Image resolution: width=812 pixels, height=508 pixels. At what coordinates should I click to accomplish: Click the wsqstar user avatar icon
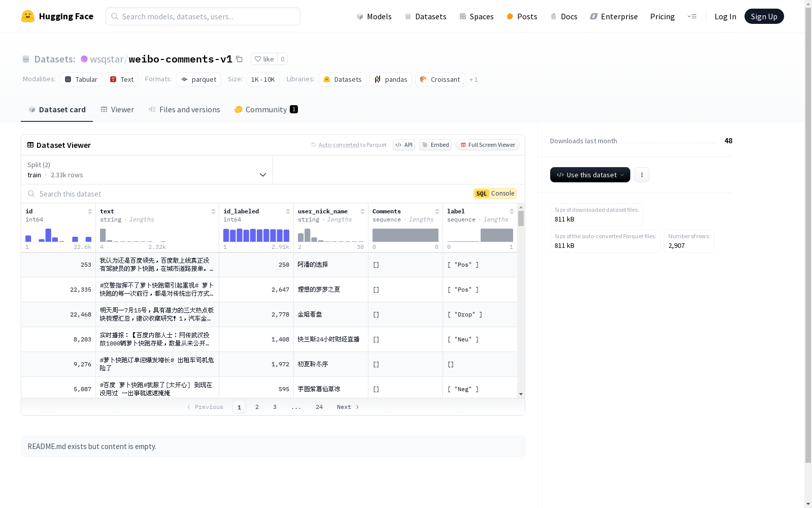(84, 59)
